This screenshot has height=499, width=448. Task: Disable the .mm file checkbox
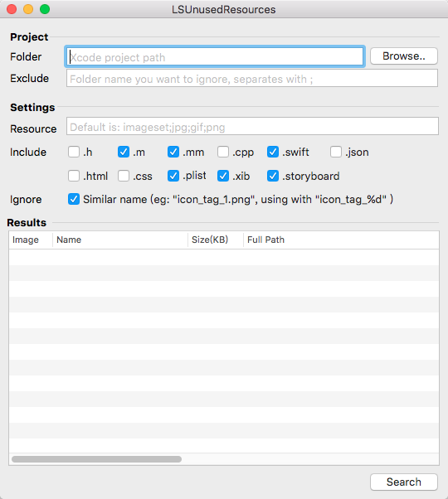pyautogui.click(x=173, y=152)
